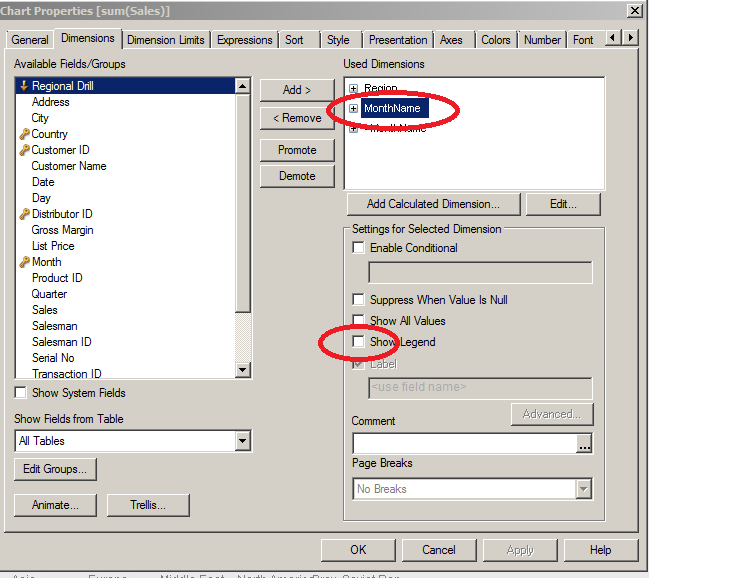Confirm with the OK button
750x578 pixels.
pos(358,550)
